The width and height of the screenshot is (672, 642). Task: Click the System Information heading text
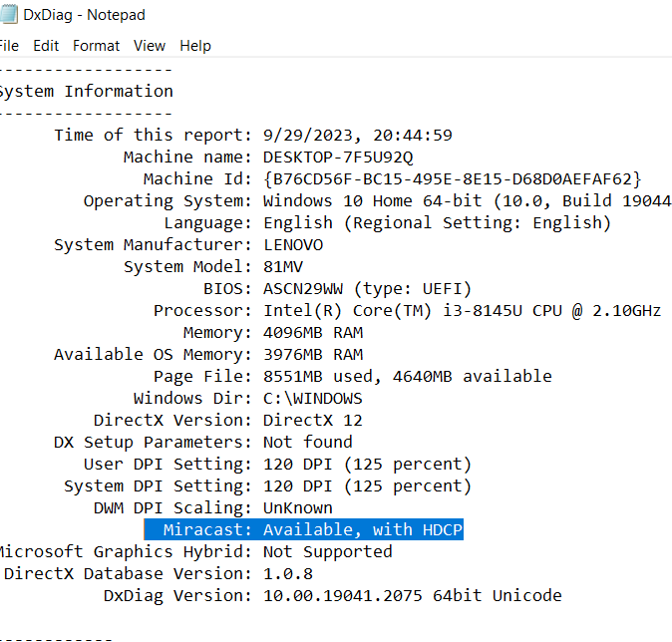(86, 92)
